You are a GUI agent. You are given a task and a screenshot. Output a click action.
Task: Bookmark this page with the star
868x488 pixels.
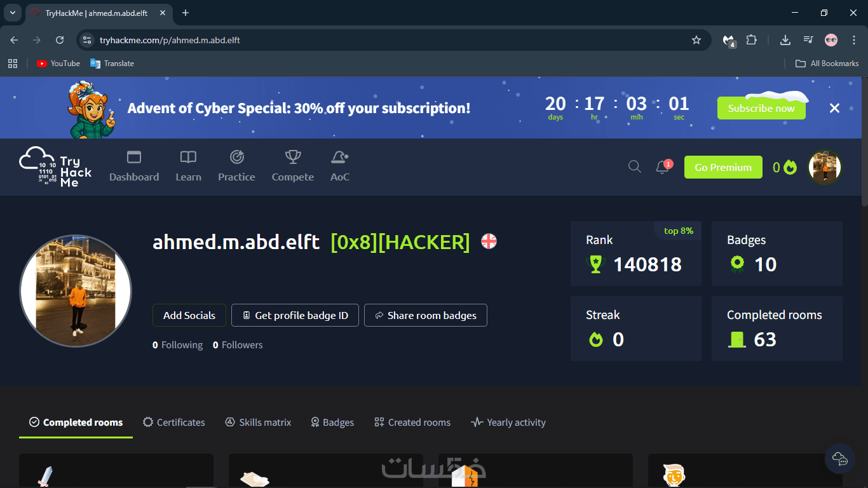(696, 40)
